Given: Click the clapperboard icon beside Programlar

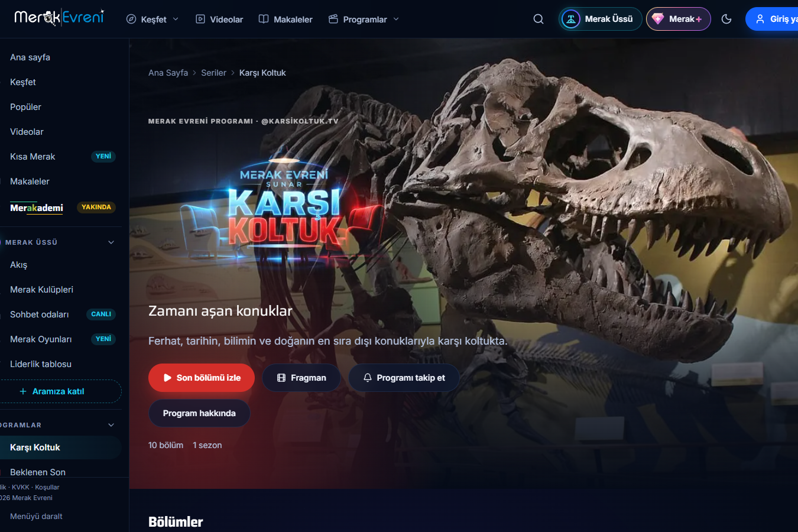Looking at the screenshot, I should (x=333, y=19).
